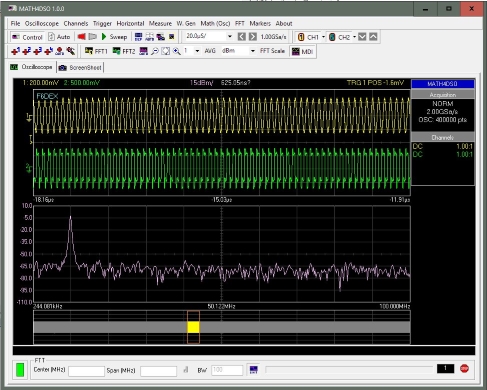Image resolution: width=487 pixels, height=390 pixels.
Task: Click the Channels panel header
Action: (x=443, y=137)
